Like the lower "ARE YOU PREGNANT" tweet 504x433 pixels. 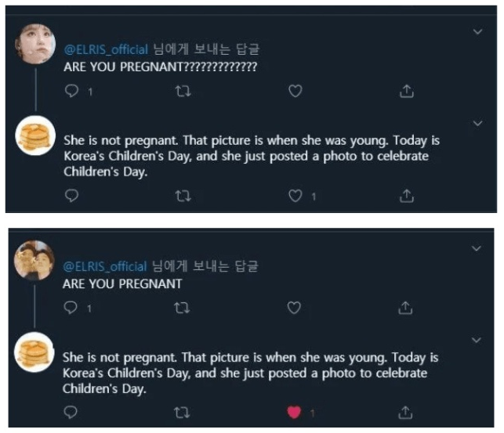[295, 308]
